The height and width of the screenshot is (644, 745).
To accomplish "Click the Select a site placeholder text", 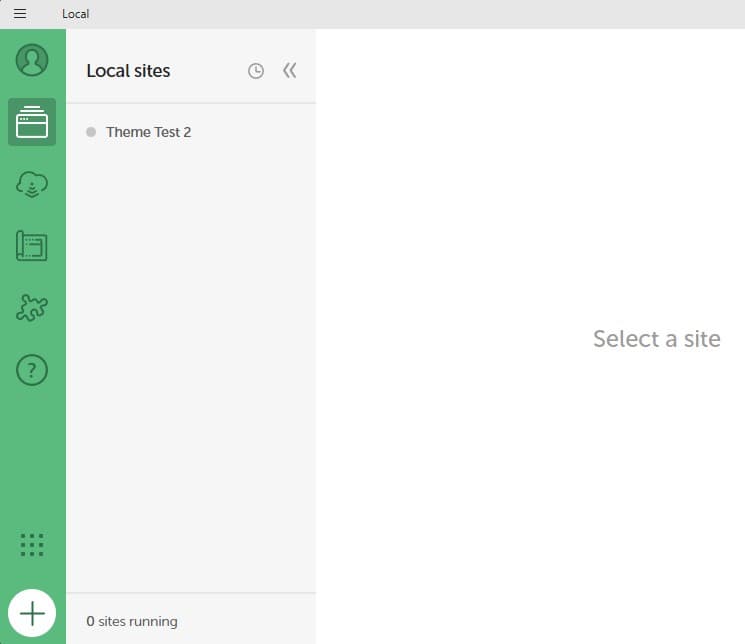I will pyautogui.click(x=656, y=339).
